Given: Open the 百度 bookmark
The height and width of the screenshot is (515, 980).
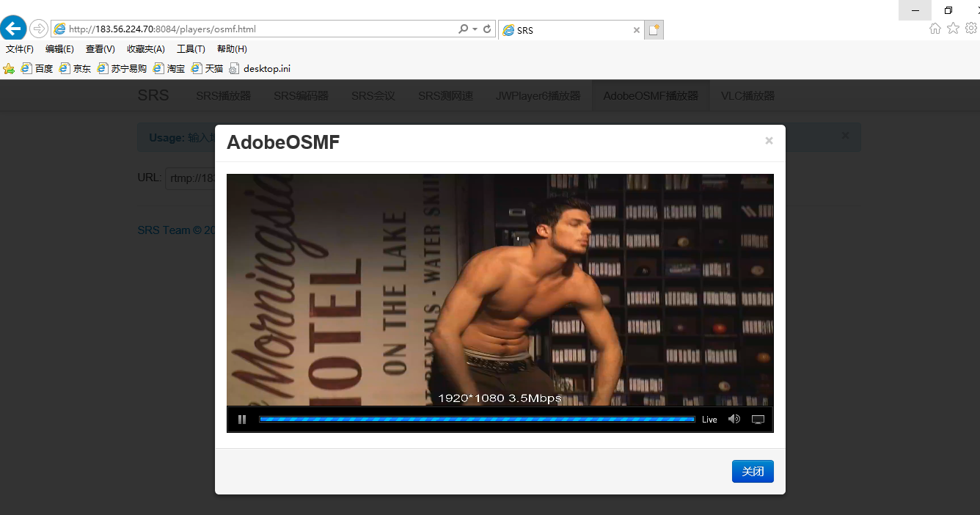Looking at the screenshot, I should (37, 69).
